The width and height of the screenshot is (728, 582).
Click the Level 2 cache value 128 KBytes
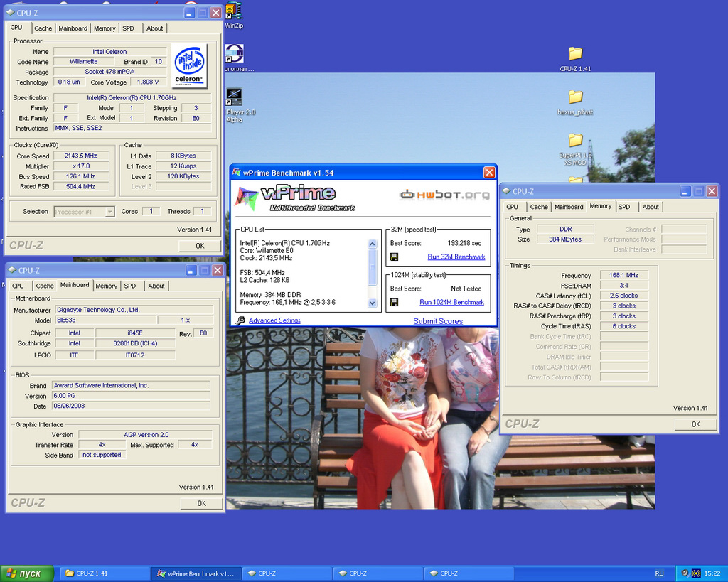(183, 176)
